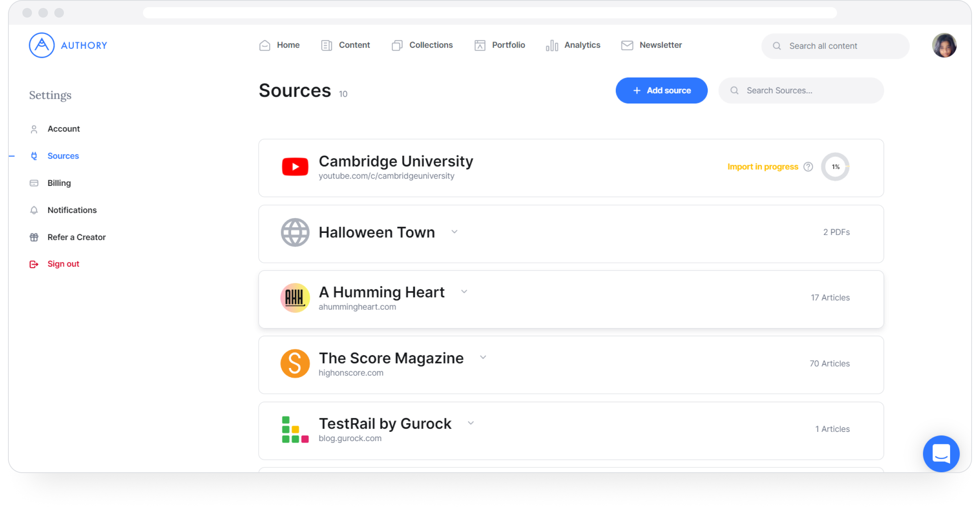Expand the A Humming Heart source chevron
Image resolution: width=980 pixels, height=513 pixels.
point(464,292)
